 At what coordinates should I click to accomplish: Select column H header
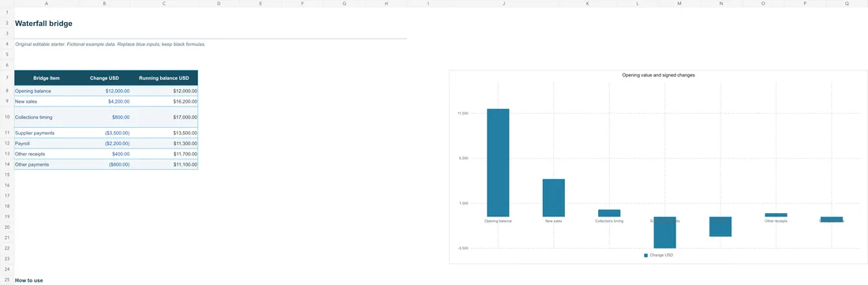click(x=387, y=4)
